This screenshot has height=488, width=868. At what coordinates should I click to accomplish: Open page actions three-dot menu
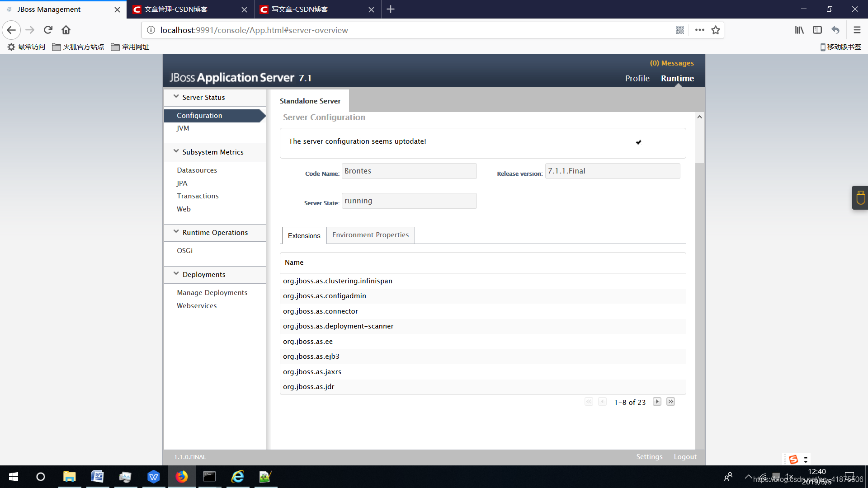699,30
